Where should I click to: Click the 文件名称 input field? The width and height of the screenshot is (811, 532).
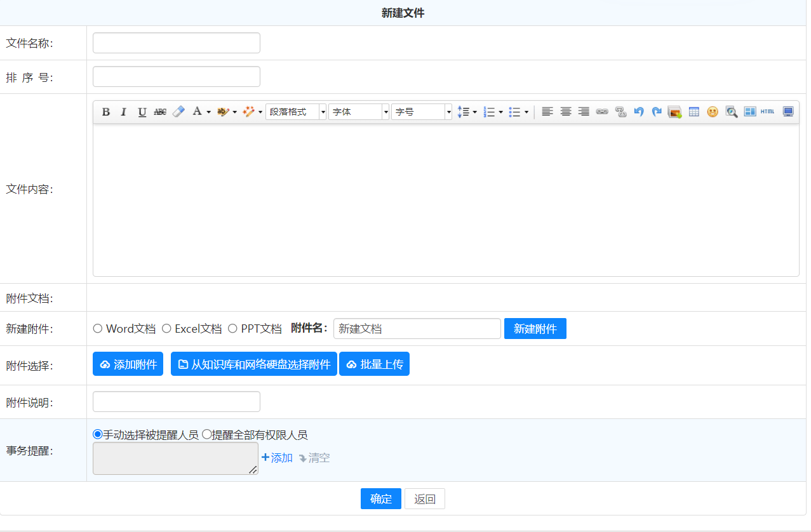(177, 43)
